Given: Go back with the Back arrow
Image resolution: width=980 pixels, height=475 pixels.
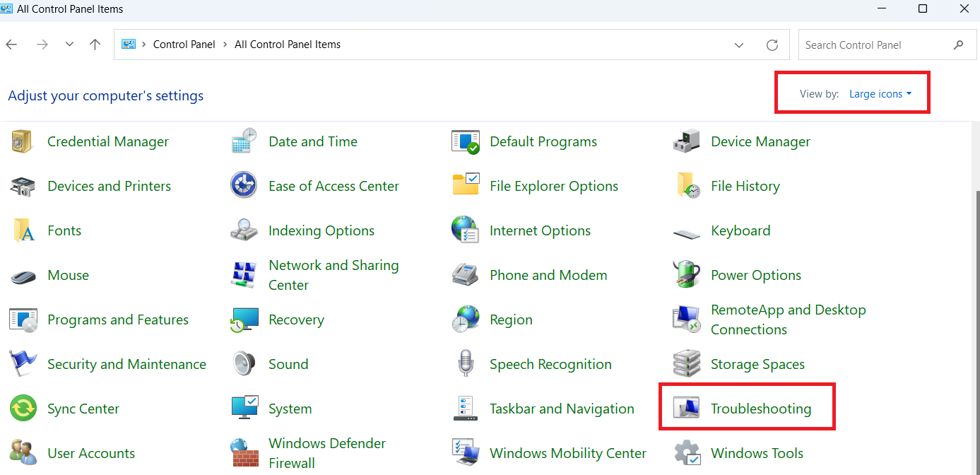Looking at the screenshot, I should click(11, 45).
